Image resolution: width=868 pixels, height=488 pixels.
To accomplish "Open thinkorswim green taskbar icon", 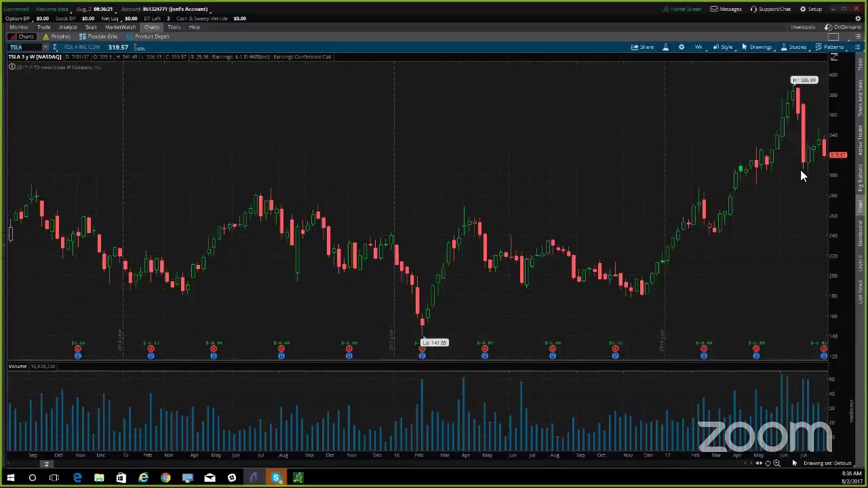I will [x=298, y=479].
